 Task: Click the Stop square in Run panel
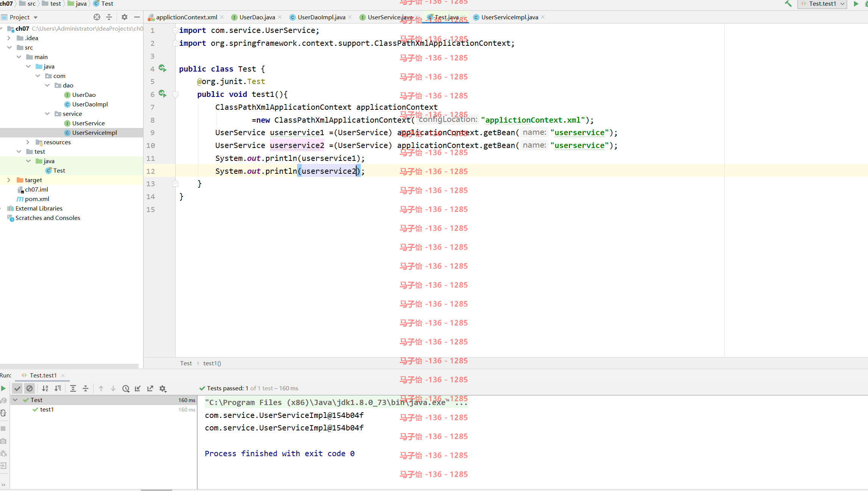3,429
